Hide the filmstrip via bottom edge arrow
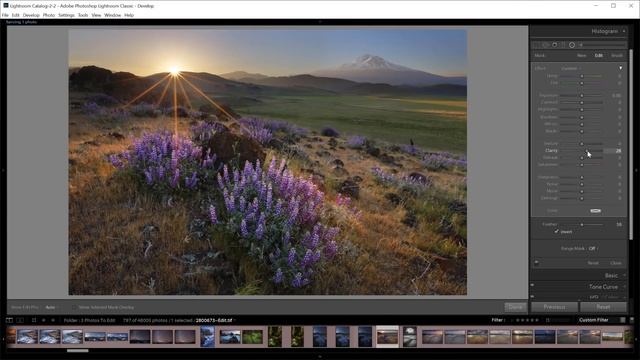640x360 pixels. tap(320, 357)
